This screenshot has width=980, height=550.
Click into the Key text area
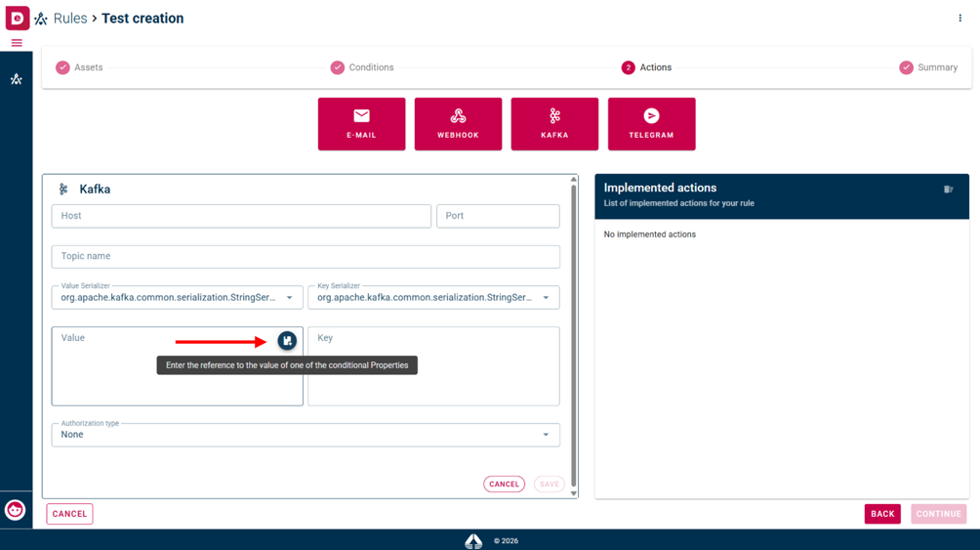tap(433, 366)
